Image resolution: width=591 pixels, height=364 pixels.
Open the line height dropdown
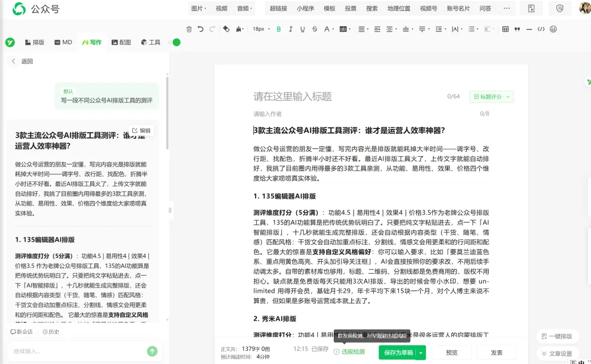(x=440, y=29)
